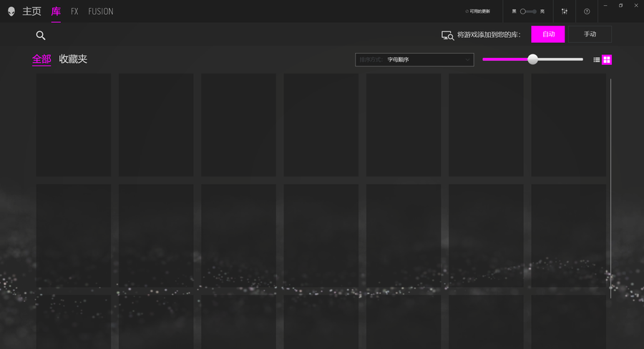Click the 可用的更新 update status icon
644x349 pixels.
click(477, 11)
